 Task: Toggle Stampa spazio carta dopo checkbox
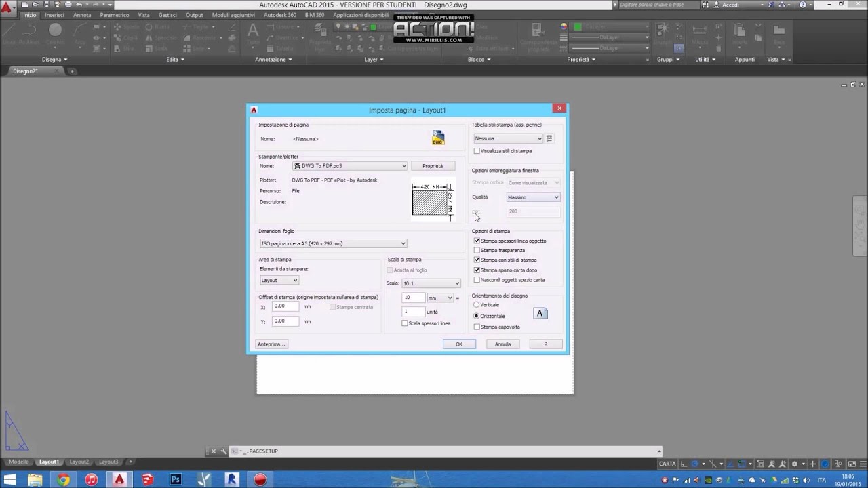[477, 270]
